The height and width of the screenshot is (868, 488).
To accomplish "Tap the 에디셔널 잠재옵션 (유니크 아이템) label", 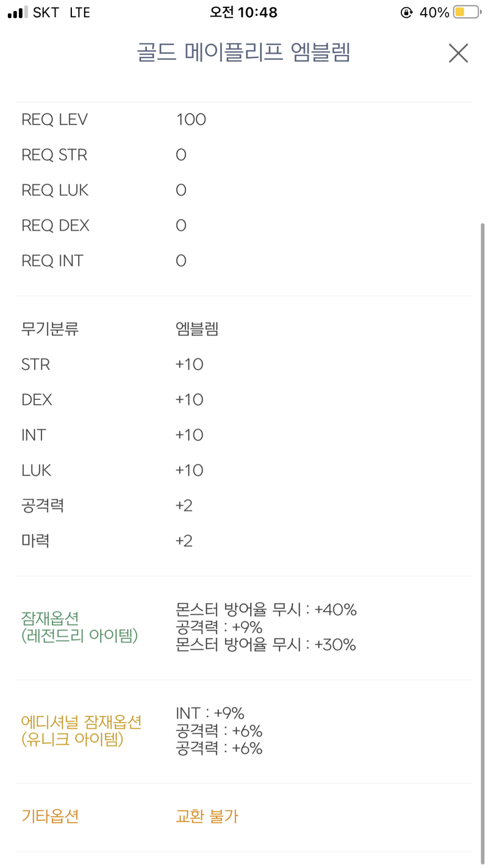I will (x=81, y=731).
